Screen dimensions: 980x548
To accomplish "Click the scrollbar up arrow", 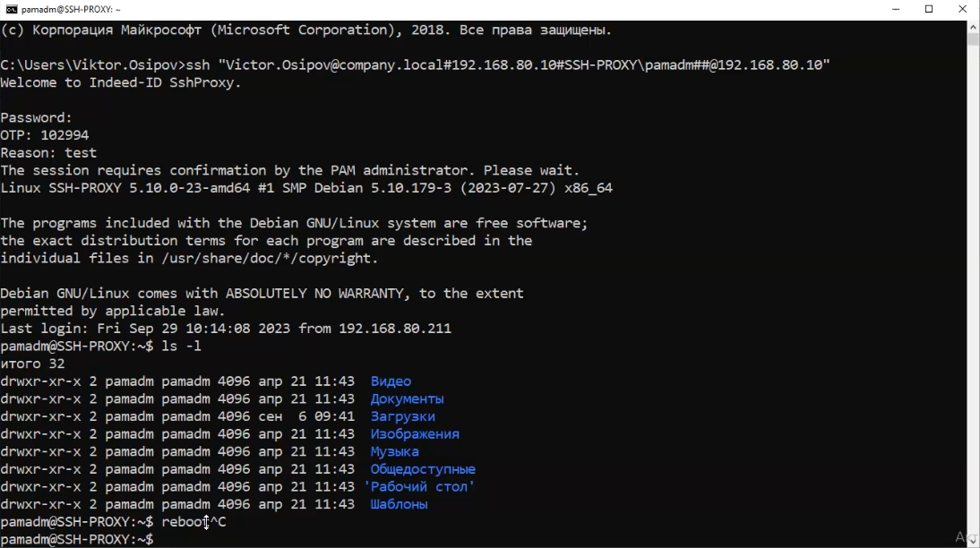I will pyautogui.click(x=973, y=27).
